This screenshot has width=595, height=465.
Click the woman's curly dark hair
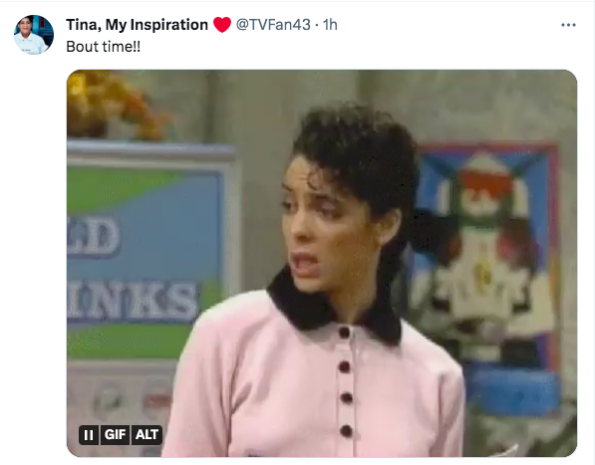(357, 152)
